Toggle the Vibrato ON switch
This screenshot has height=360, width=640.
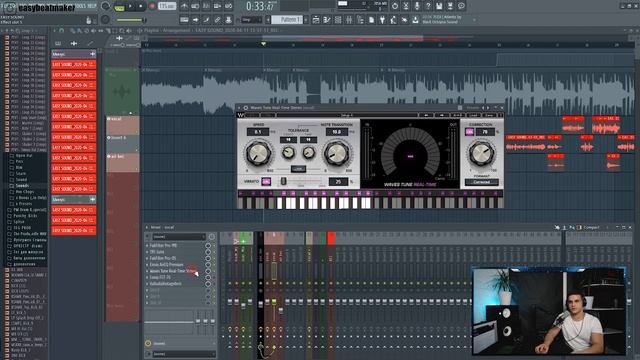click(266, 181)
